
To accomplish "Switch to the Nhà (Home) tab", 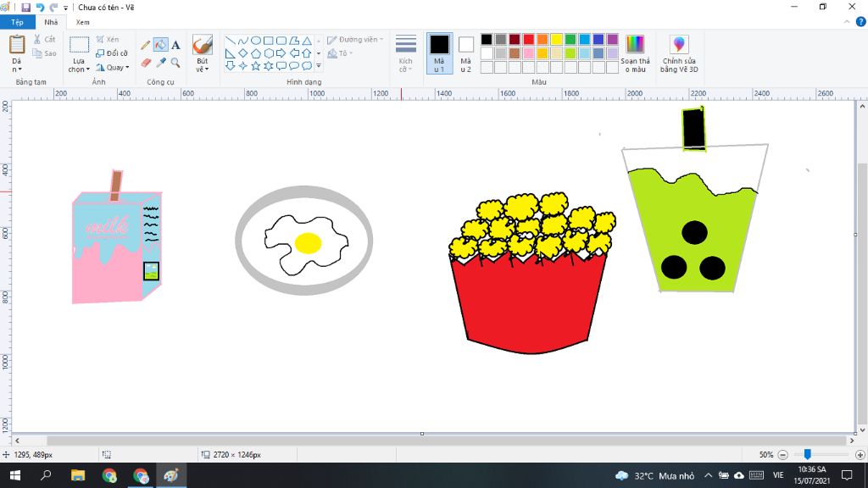I will click(51, 22).
